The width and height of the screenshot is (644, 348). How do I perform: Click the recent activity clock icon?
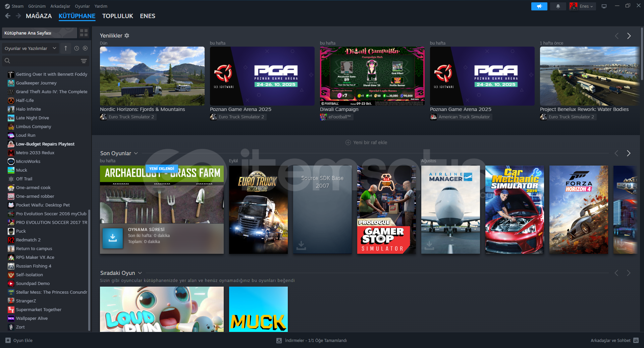(x=76, y=48)
